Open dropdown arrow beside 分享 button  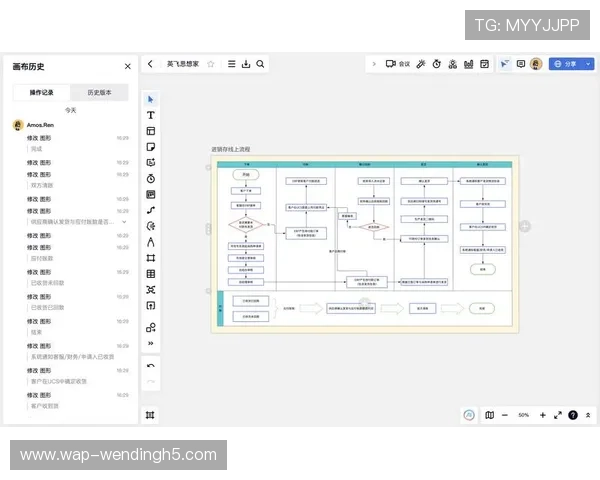[x=589, y=64]
